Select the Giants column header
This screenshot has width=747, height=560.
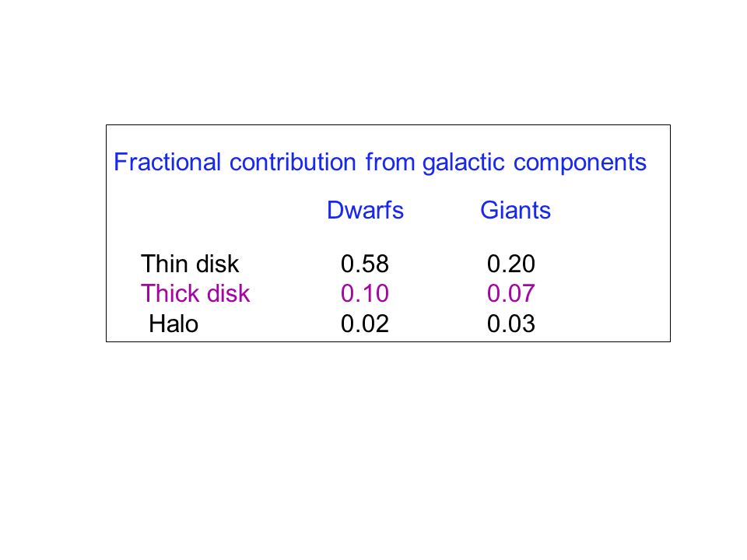(515, 210)
